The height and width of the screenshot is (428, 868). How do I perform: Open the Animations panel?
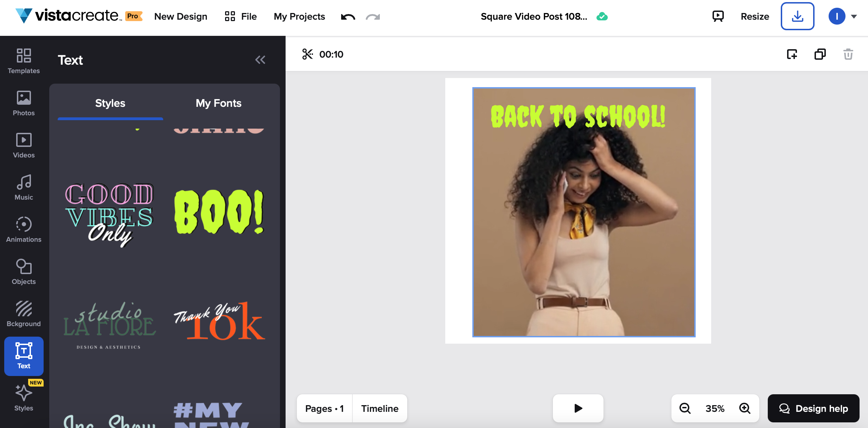[x=24, y=230]
